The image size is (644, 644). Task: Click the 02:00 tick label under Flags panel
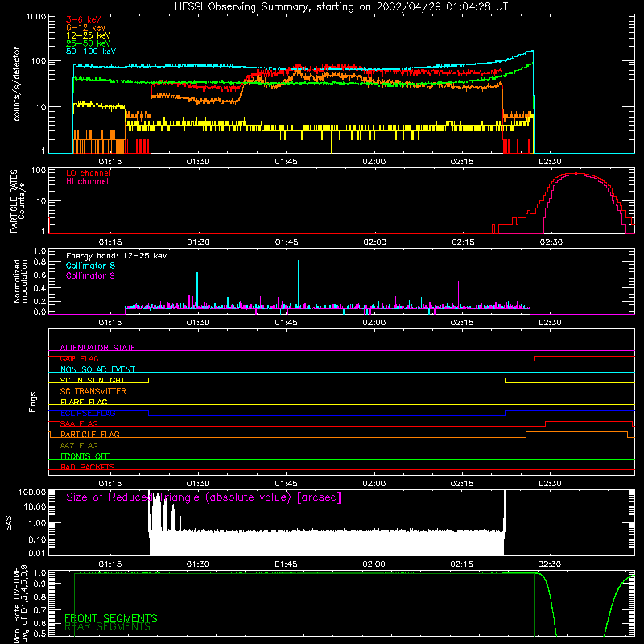click(x=374, y=484)
